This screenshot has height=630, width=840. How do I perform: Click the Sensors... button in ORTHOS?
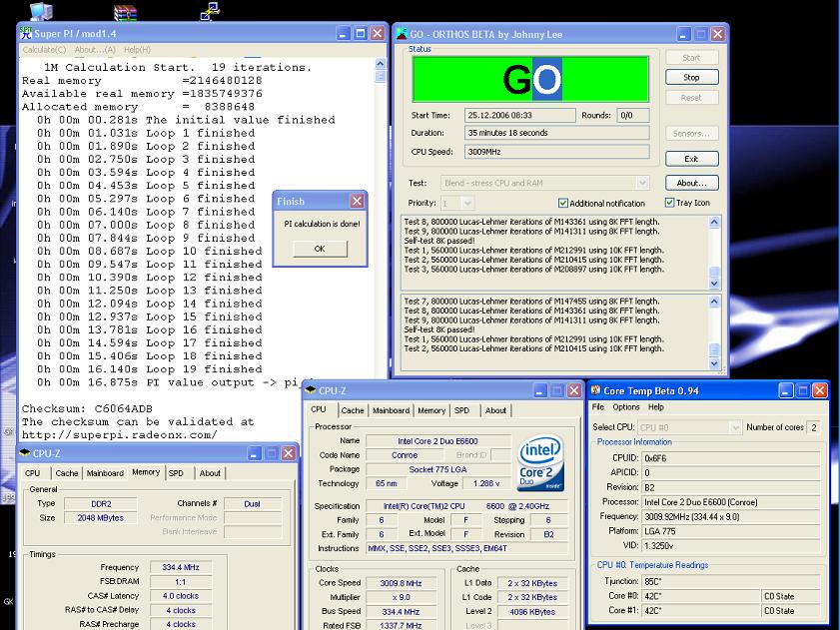pos(691,134)
